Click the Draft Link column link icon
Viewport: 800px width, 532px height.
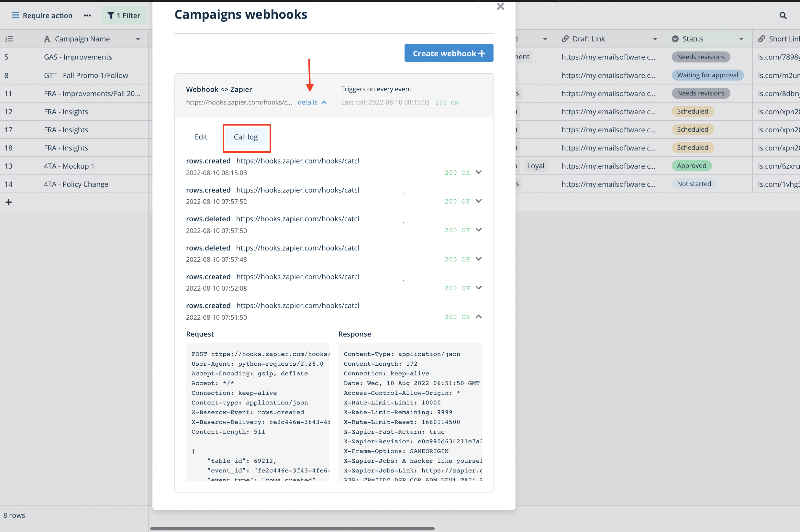pos(565,39)
